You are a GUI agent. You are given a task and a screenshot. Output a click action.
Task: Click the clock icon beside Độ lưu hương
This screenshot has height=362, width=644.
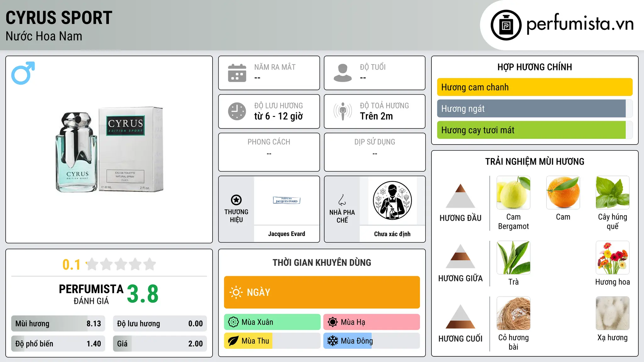[x=237, y=111]
